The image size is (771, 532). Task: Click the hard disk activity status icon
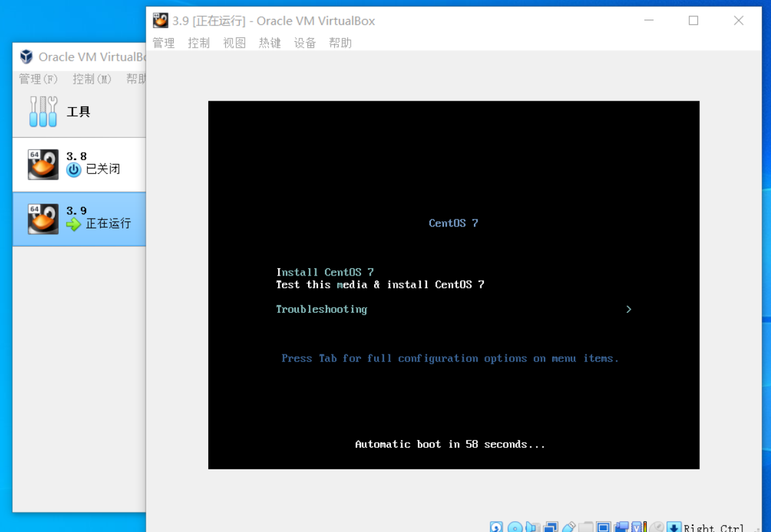pos(496,527)
